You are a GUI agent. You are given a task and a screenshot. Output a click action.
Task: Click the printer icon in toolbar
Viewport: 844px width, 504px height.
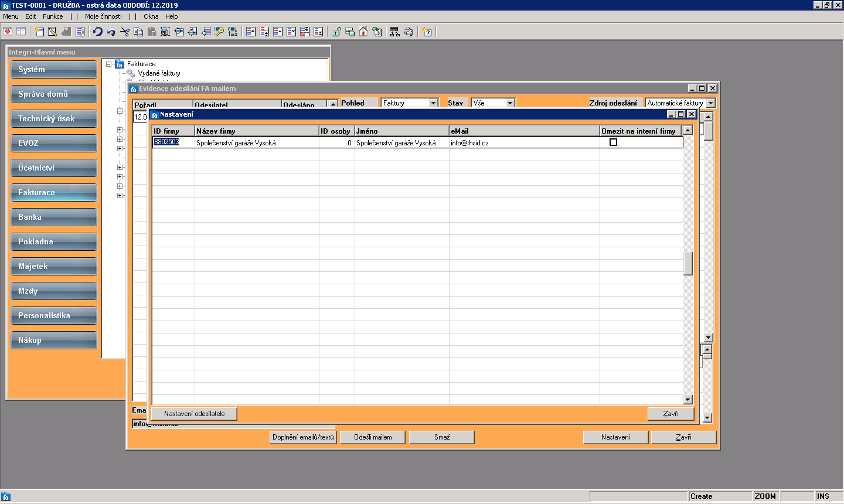tap(409, 32)
